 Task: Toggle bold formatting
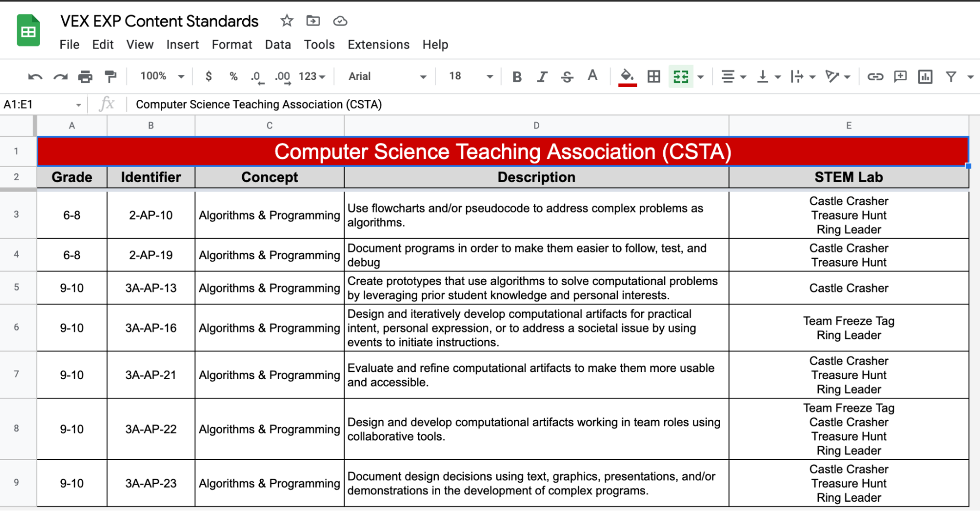[516, 76]
